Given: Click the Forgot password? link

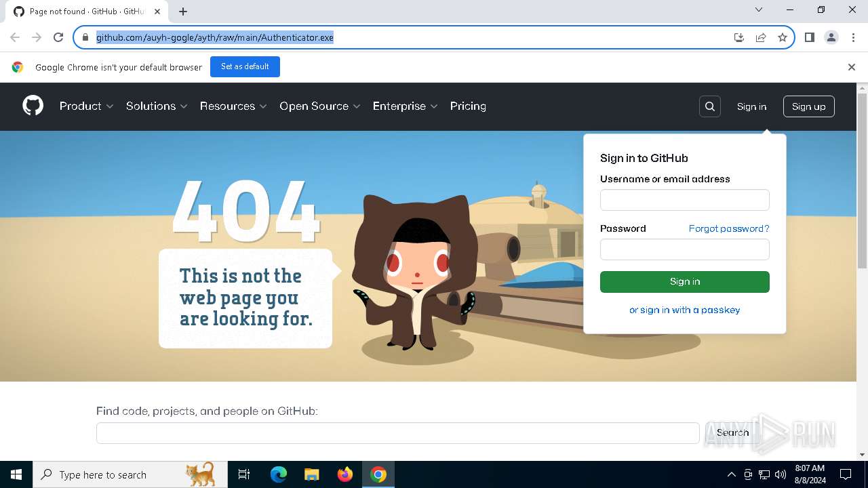Looking at the screenshot, I should click(x=729, y=228).
